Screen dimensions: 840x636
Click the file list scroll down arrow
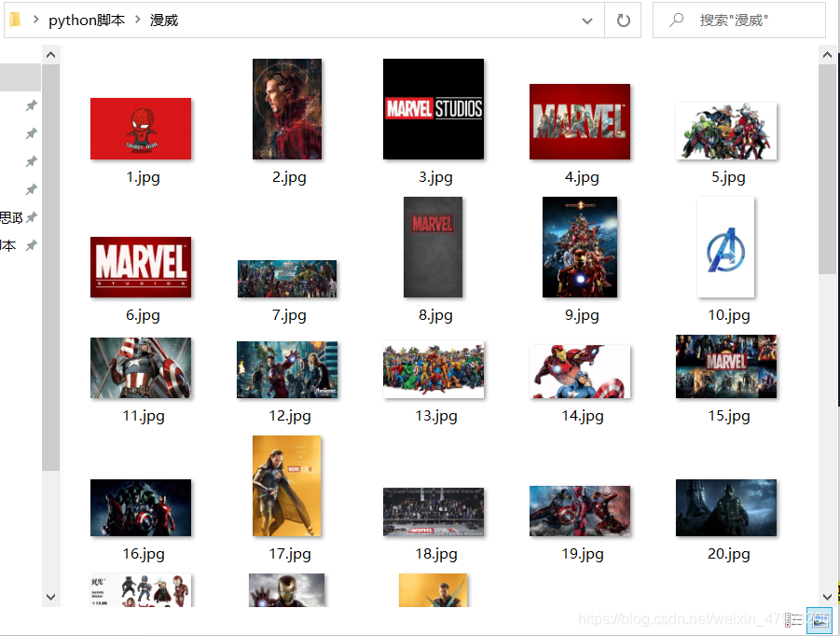pos(827,597)
